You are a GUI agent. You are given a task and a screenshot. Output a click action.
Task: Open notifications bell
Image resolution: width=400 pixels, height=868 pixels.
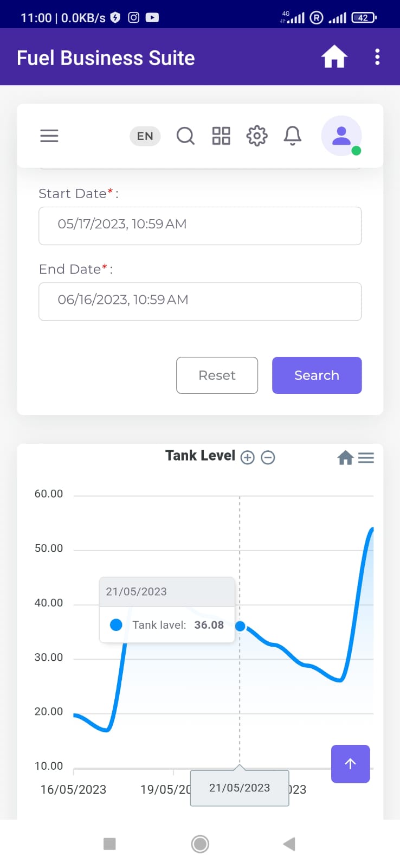(x=293, y=136)
